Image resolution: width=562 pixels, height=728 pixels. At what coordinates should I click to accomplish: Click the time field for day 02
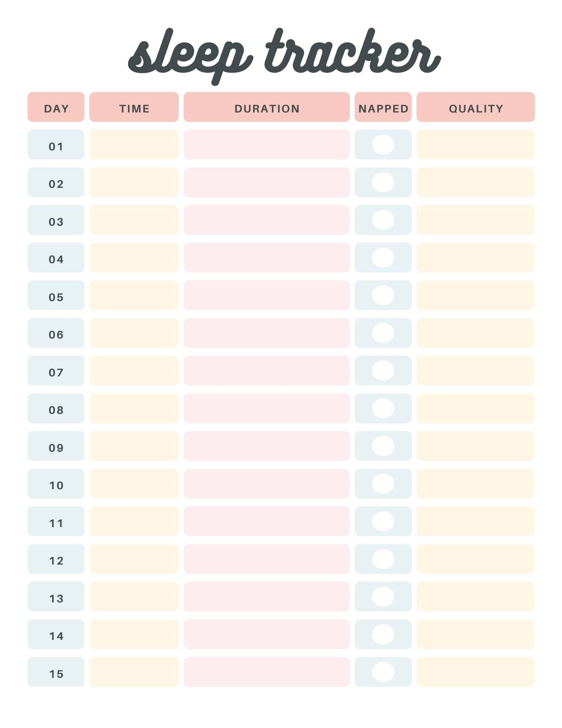(134, 182)
